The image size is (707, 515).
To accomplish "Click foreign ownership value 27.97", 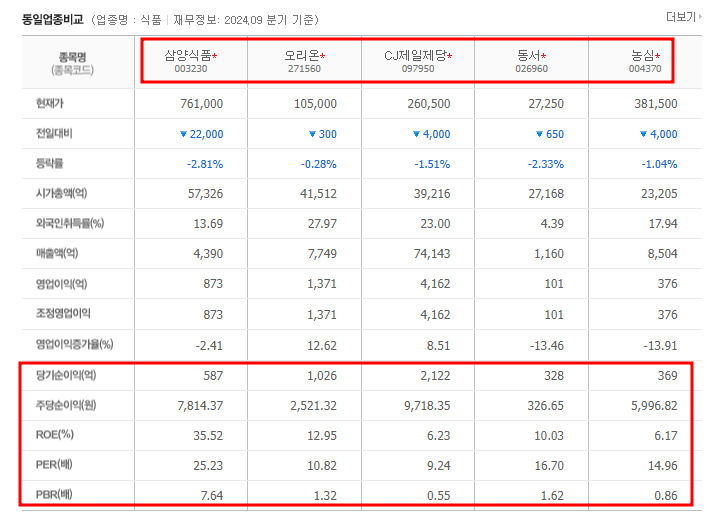I will 322,224.
